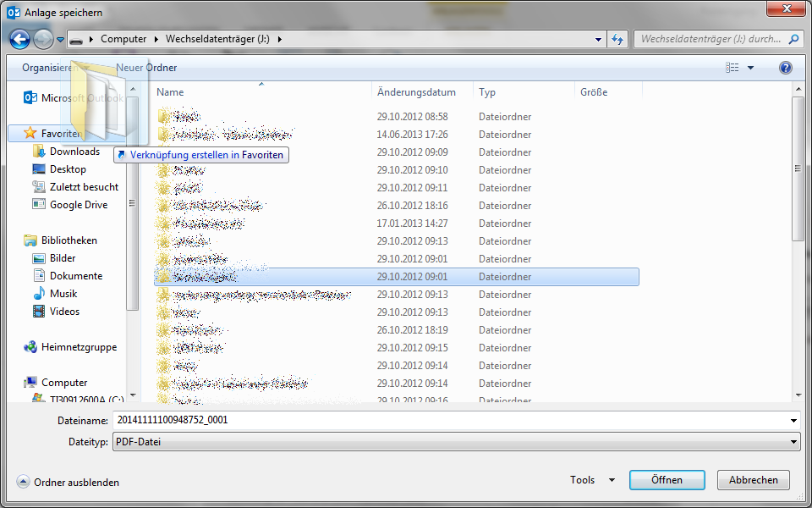The image size is (812, 508).
Task: Expand the address bar previous locations dropdown
Action: pyautogui.click(x=598, y=39)
